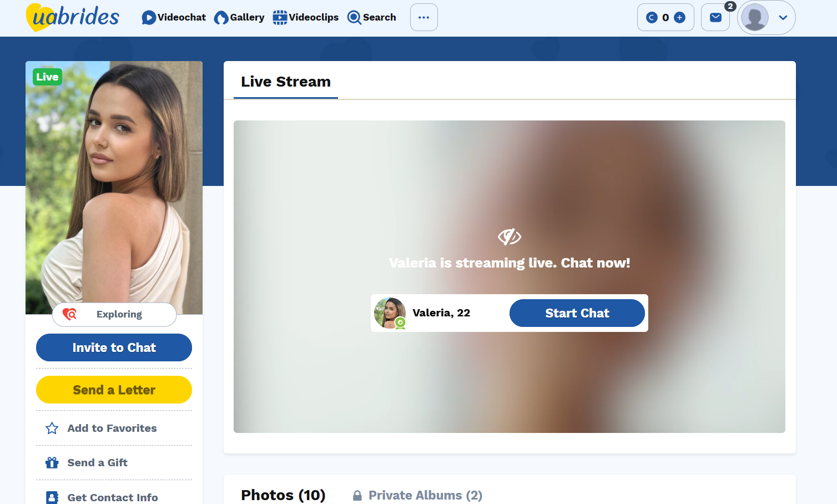Click the plus icon to add credits
The height and width of the screenshot is (504, 837).
679,18
